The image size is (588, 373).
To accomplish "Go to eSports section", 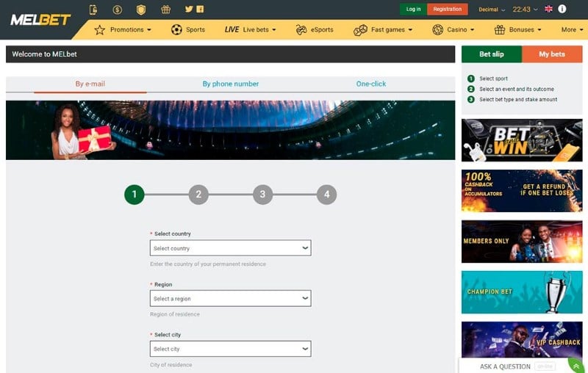I will pos(322,29).
